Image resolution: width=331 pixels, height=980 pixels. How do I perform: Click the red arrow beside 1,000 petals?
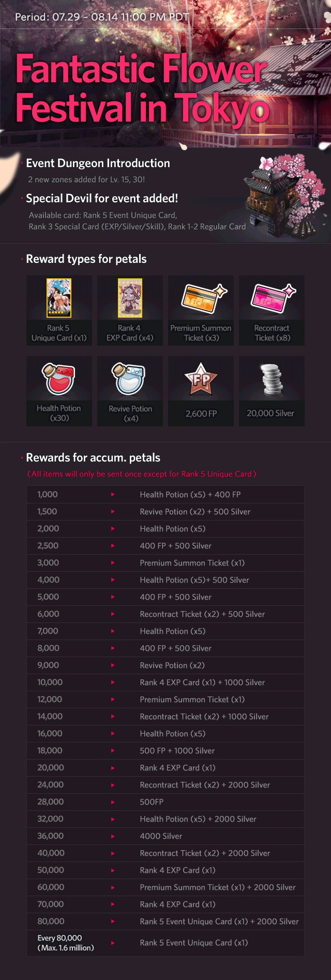[113, 495]
